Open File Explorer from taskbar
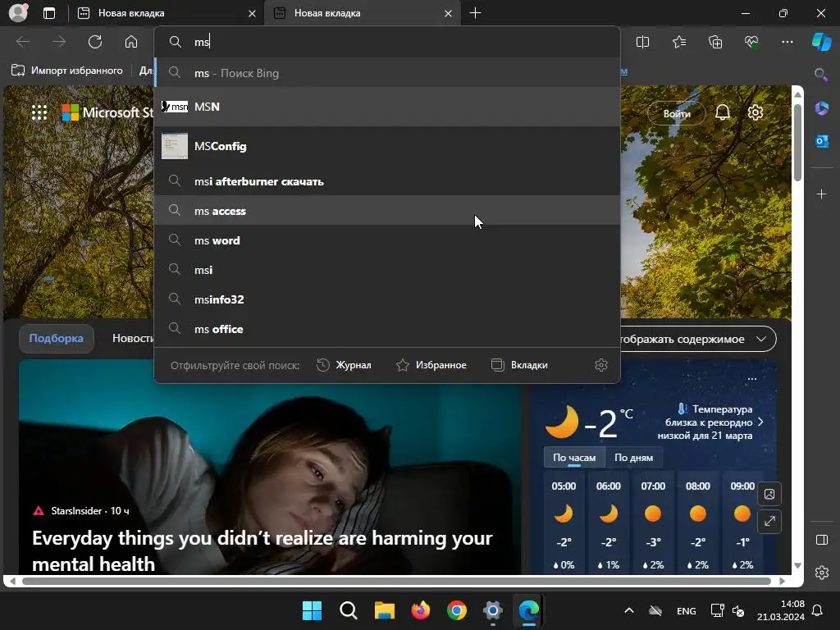The height and width of the screenshot is (630, 840). click(385, 610)
